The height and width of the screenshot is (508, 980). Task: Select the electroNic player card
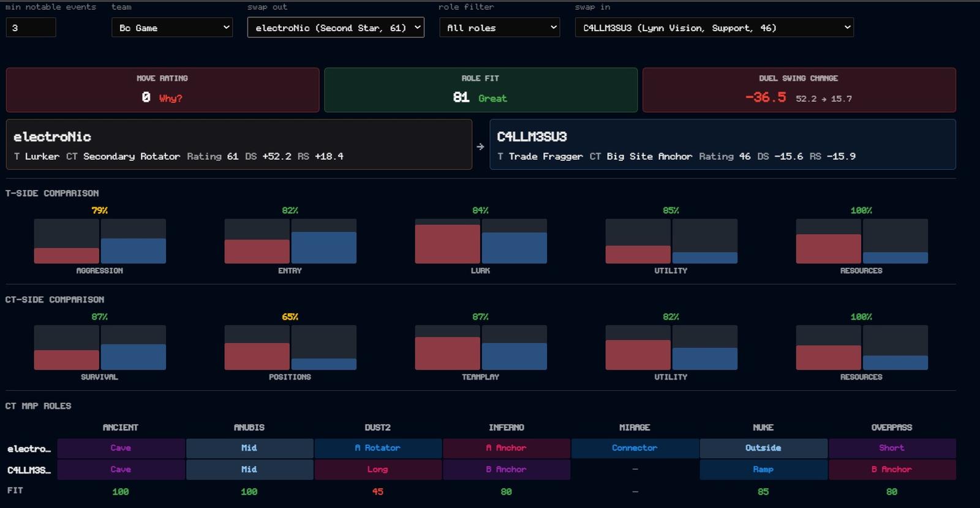click(239, 145)
